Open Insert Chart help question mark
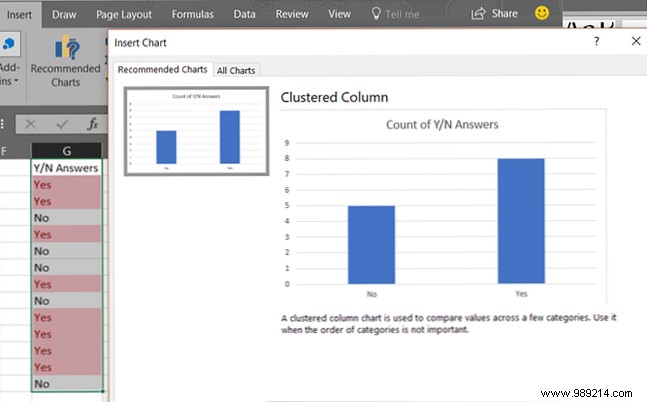The width and height of the screenshot is (647, 402). pyautogui.click(x=596, y=41)
